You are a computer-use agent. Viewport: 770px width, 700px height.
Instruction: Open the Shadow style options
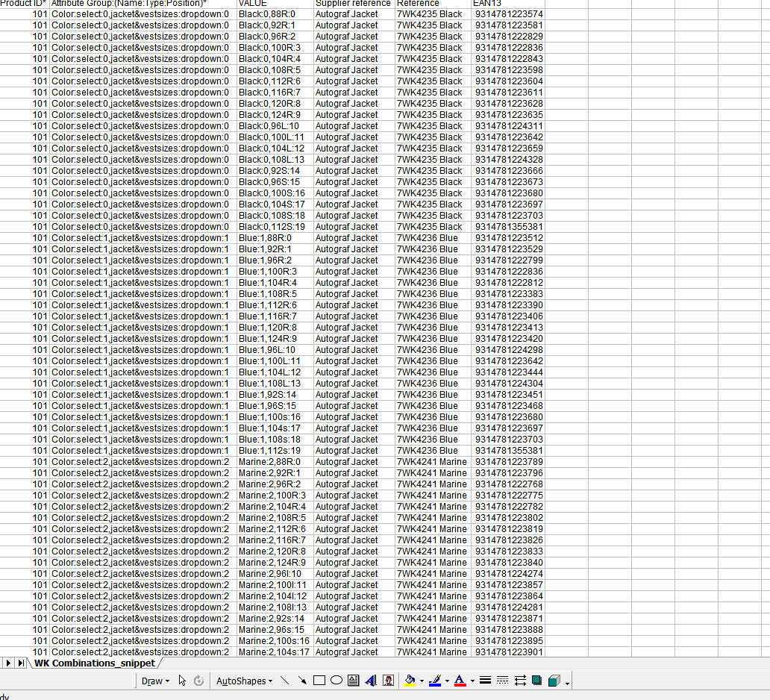(536, 681)
